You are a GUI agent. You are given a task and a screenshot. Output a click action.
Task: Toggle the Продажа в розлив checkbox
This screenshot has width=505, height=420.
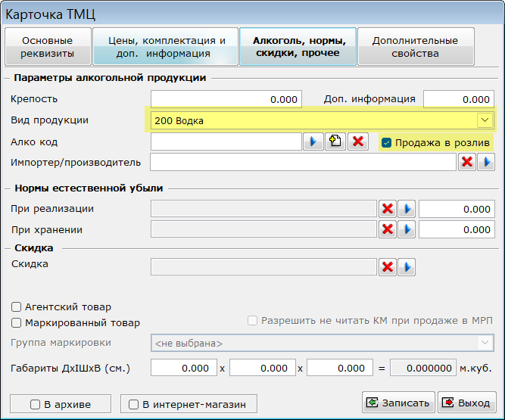[386, 142]
